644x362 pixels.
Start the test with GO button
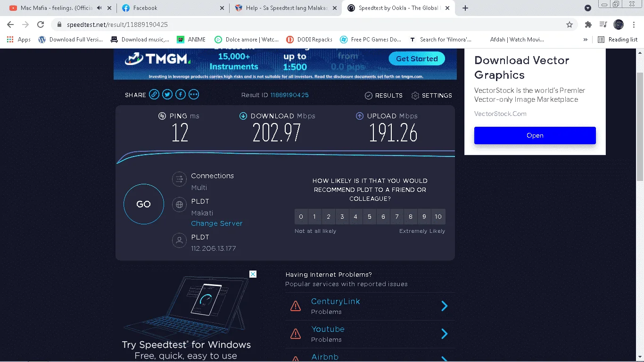[144, 204]
